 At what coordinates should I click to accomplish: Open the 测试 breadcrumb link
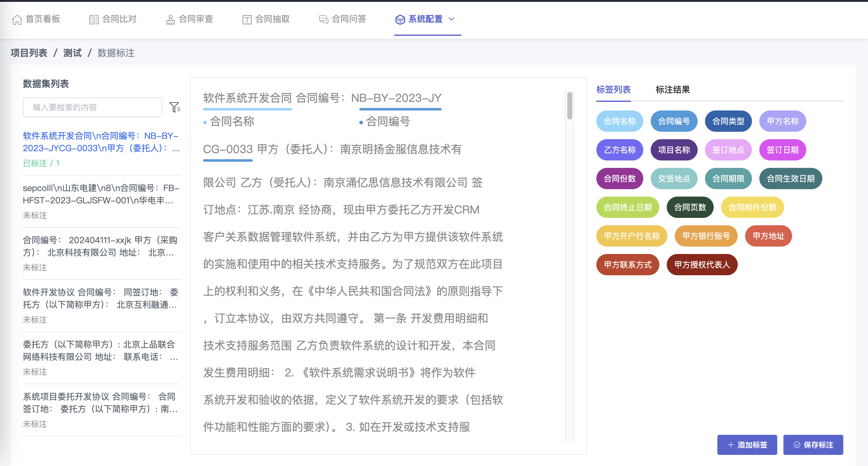[72, 53]
